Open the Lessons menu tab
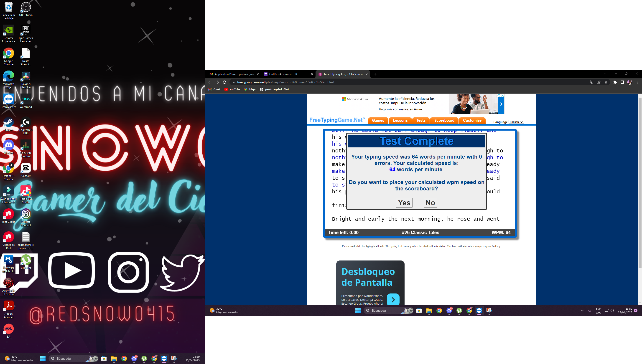 [400, 121]
